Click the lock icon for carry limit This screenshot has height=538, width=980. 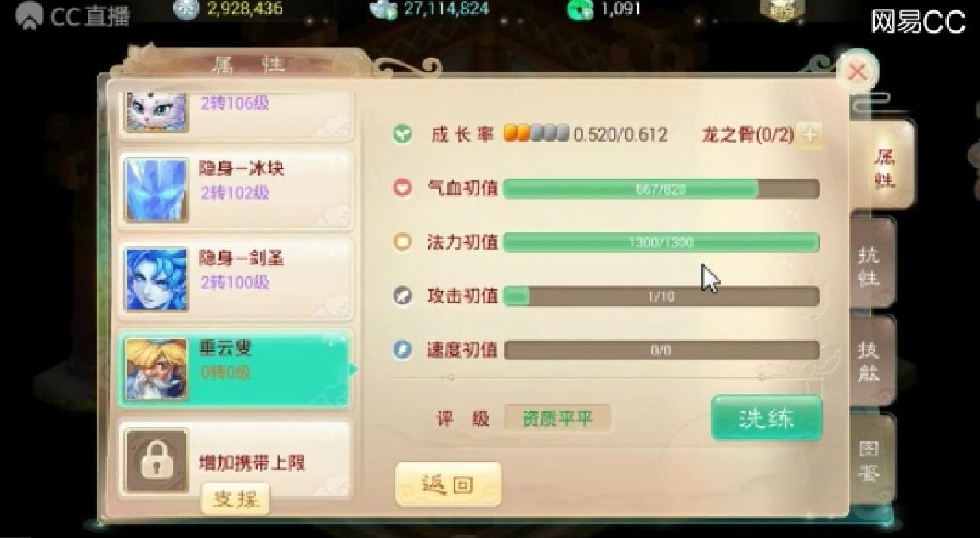point(156,461)
